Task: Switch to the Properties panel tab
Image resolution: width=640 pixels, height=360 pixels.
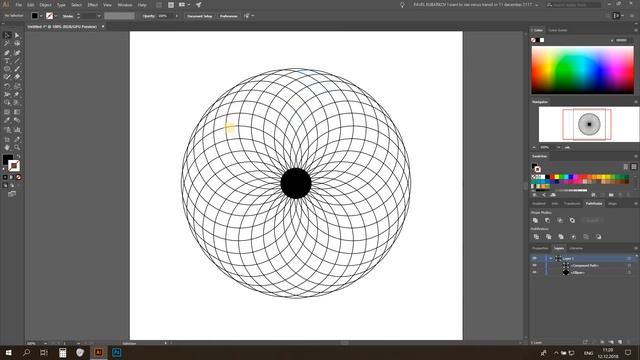Action: tap(540, 248)
